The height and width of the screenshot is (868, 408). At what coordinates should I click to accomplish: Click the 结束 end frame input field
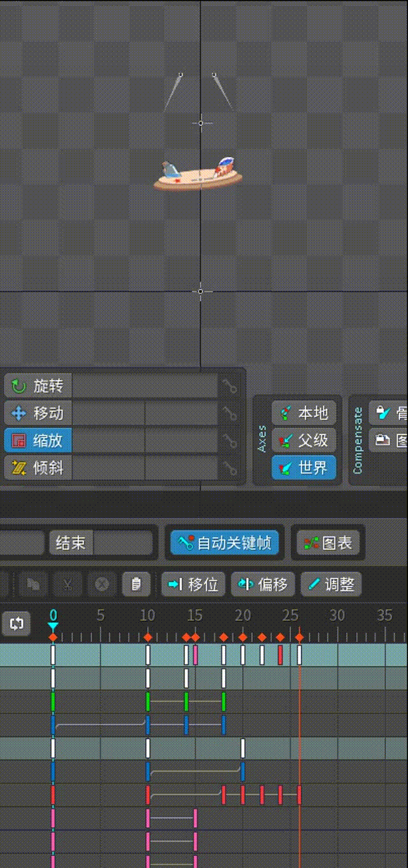(x=123, y=543)
